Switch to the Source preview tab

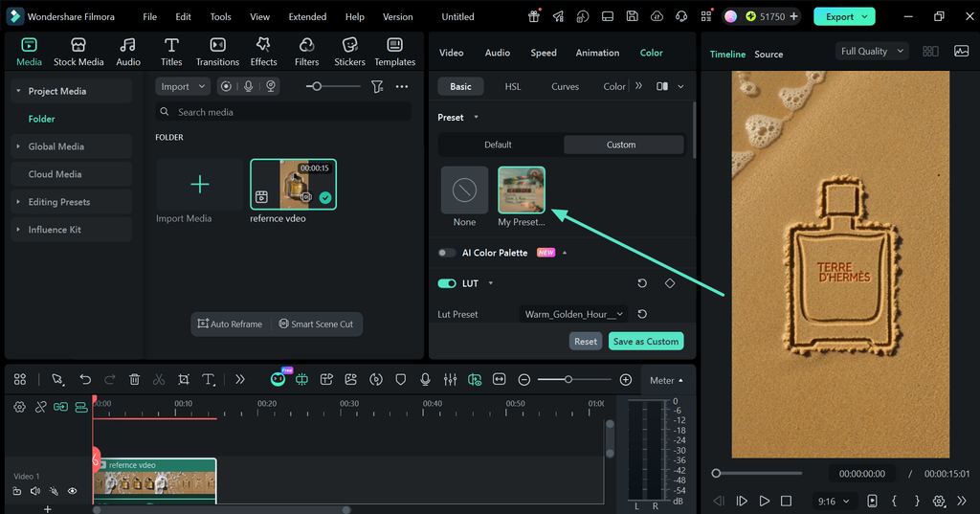(x=768, y=55)
